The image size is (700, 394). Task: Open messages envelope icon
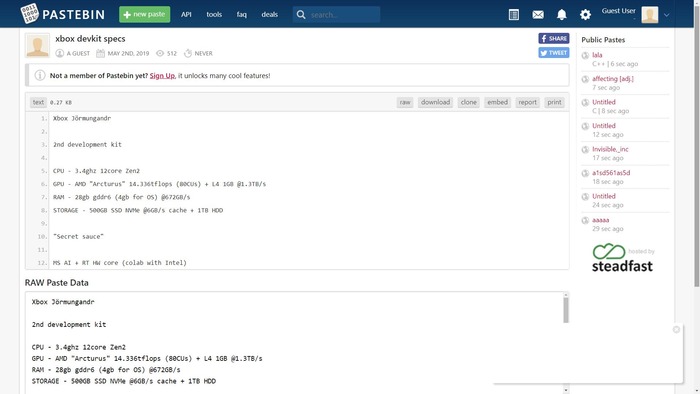coord(538,15)
